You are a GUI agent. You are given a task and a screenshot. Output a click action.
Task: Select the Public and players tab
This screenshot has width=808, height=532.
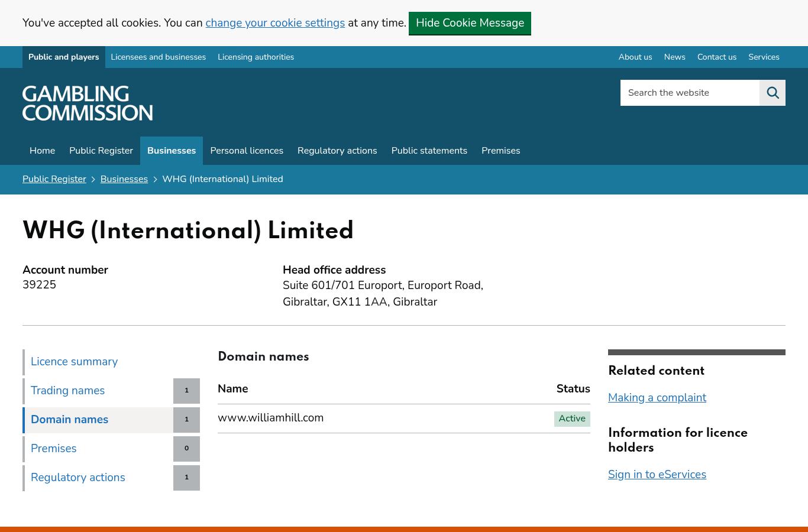pos(64,57)
